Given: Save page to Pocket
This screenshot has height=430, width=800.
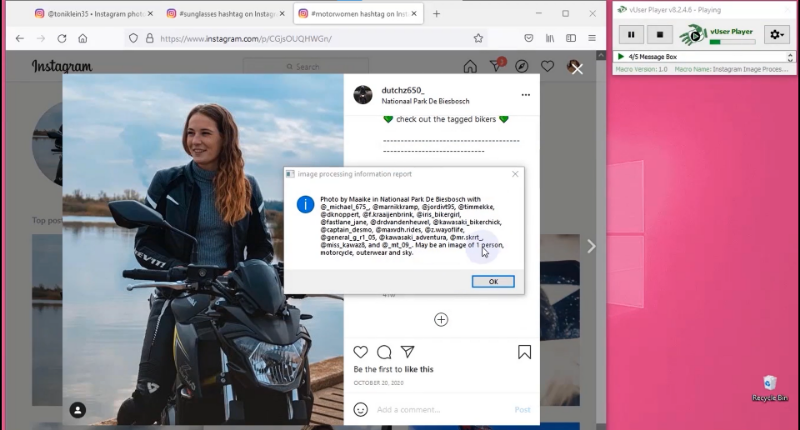Looking at the screenshot, I should click(529, 38).
